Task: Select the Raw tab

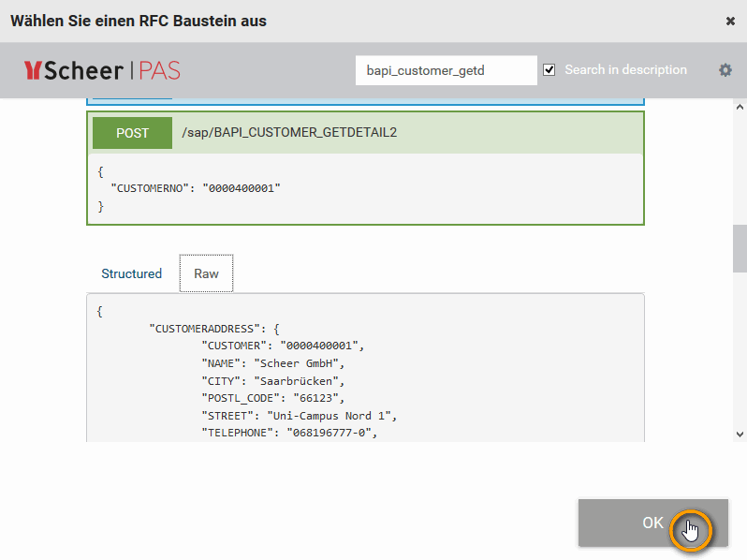Action: tap(206, 273)
